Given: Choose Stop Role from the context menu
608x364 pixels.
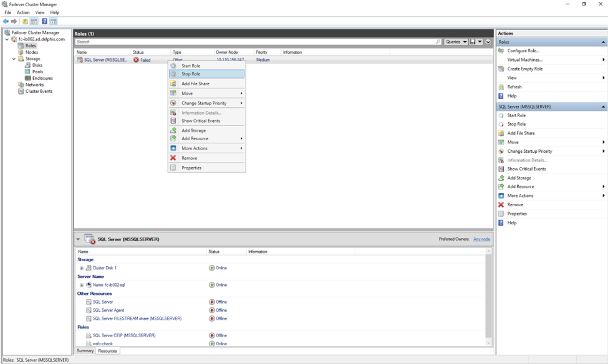Looking at the screenshot, I should [x=191, y=74].
